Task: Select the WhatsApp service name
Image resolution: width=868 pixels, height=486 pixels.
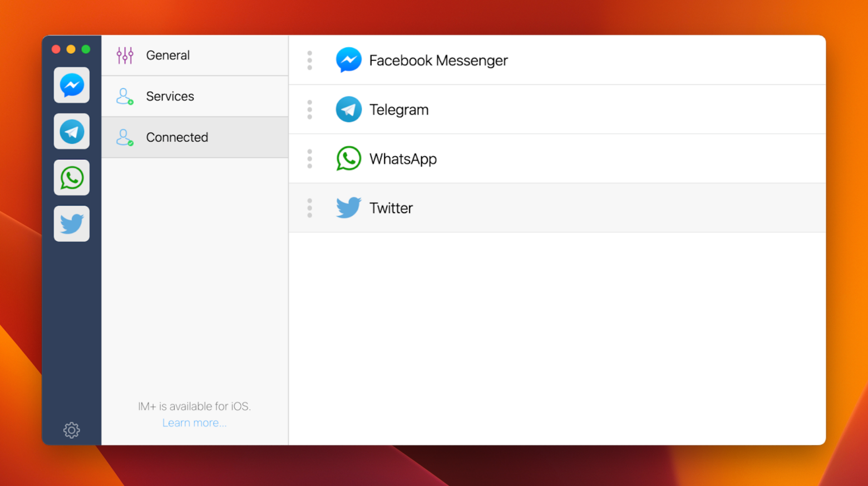Action: click(403, 159)
